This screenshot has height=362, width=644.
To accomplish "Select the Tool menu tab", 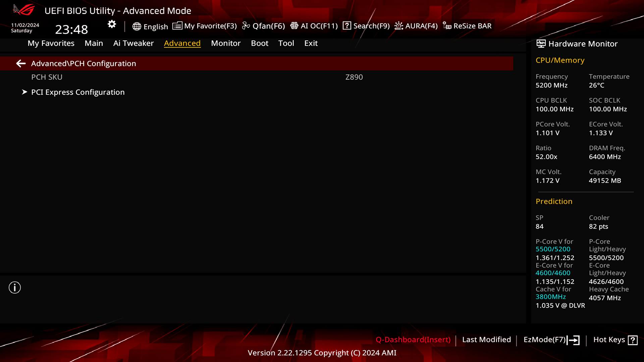I will [286, 43].
